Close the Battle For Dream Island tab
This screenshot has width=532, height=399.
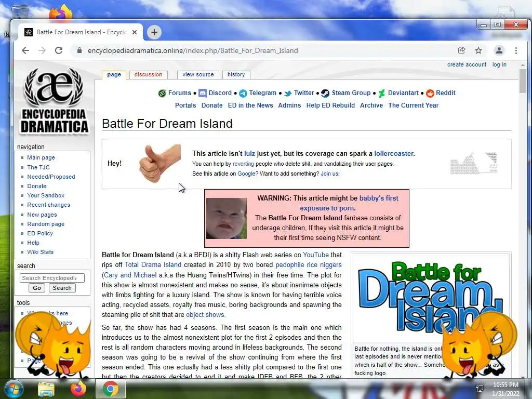[x=135, y=32]
